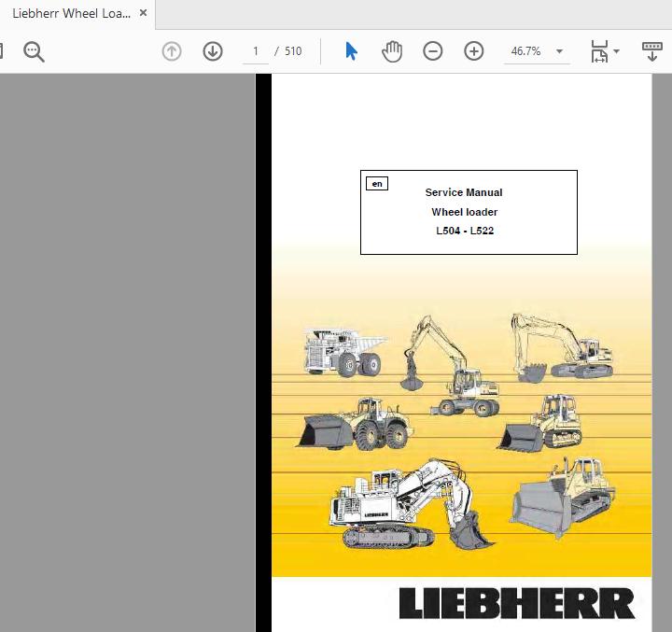Click the large mining excavator illustration
Screen dimensions: 672x632
coord(411,505)
